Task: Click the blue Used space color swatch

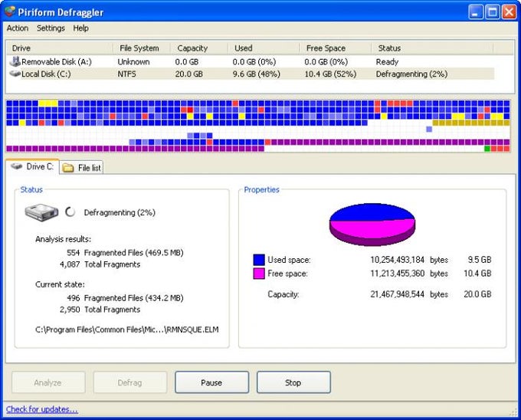Action: point(259,260)
